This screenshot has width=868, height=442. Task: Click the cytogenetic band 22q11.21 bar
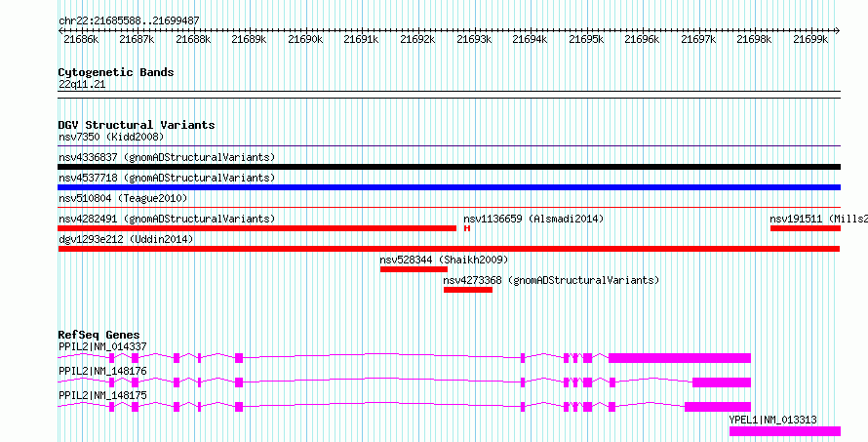click(x=449, y=95)
